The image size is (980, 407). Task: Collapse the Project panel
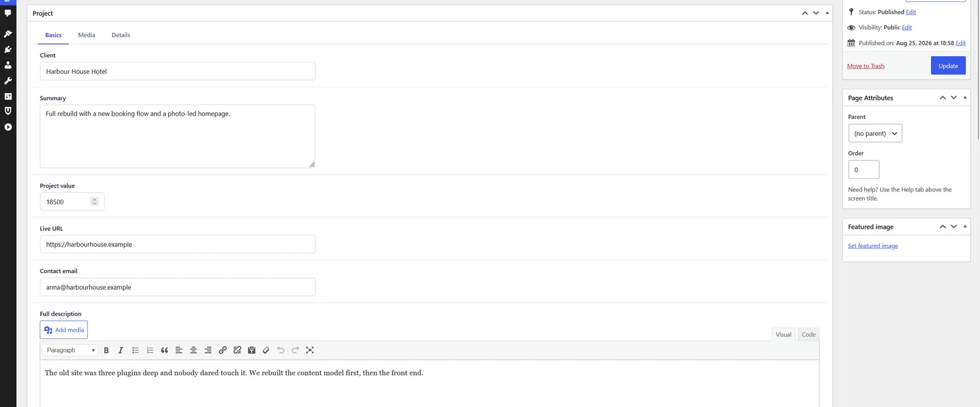827,13
